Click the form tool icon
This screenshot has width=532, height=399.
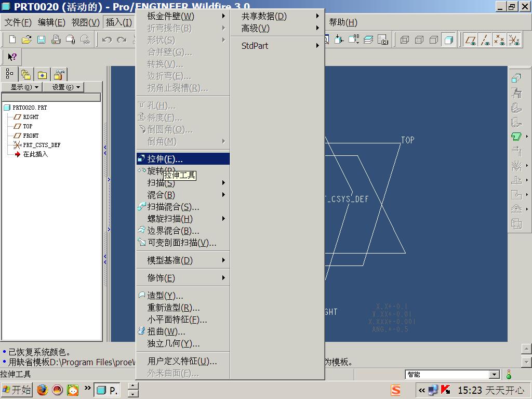click(x=516, y=209)
